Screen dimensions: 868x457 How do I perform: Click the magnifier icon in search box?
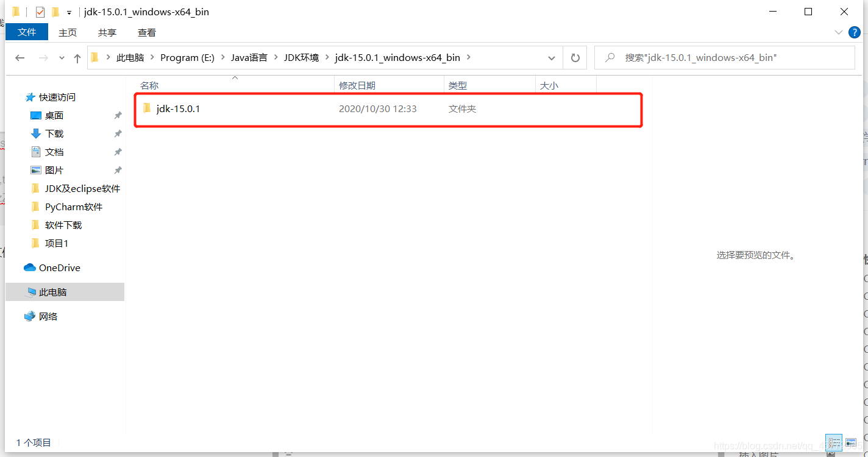[x=610, y=58]
